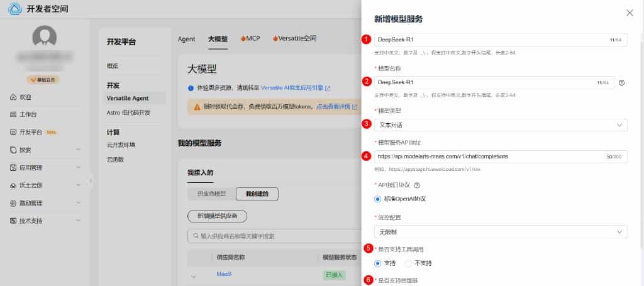Select 支持 for tool calling

coord(378,263)
